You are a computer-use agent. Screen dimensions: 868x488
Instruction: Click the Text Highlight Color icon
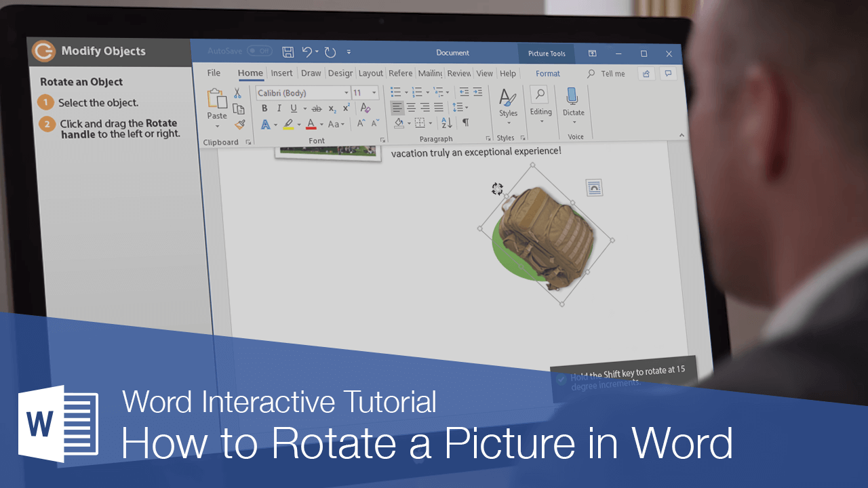coord(288,123)
